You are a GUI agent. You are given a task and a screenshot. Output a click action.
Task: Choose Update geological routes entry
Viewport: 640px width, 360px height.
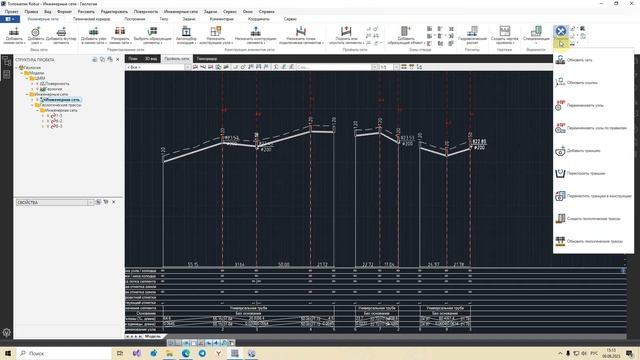tap(593, 241)
